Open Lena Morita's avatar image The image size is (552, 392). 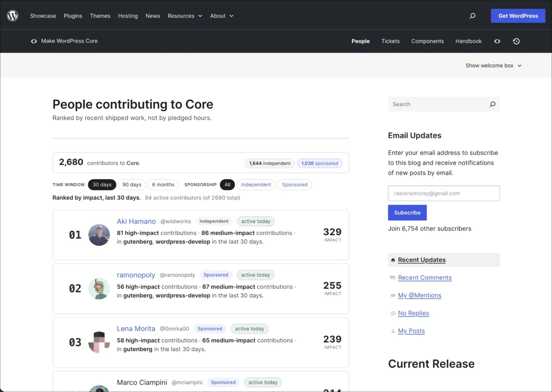[99, 342]
